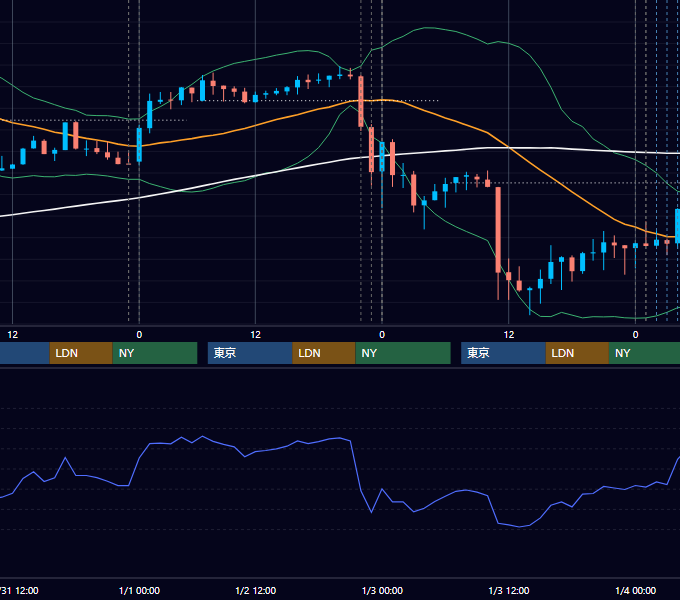
Task: Click the 1/2 12:00 date label
Action: coord(255,590)
